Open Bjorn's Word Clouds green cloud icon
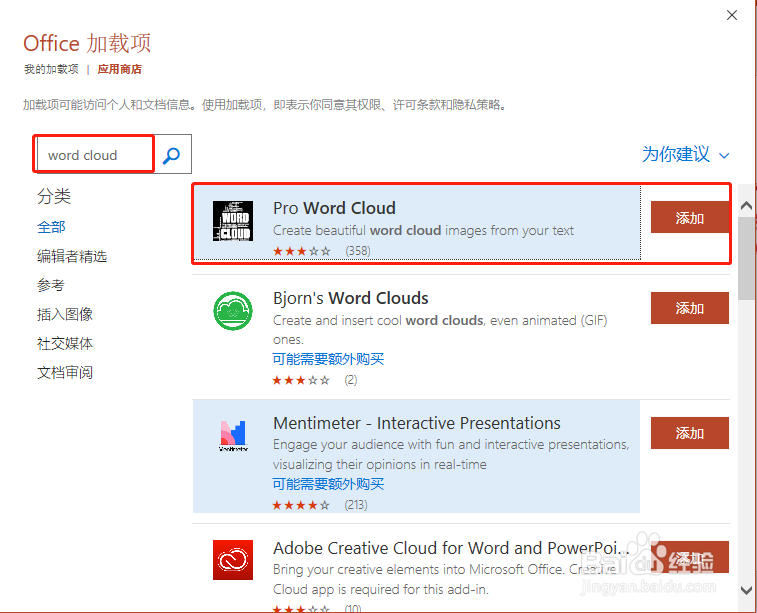The width and height of the screenshot is (757, 613). [233, 311]
